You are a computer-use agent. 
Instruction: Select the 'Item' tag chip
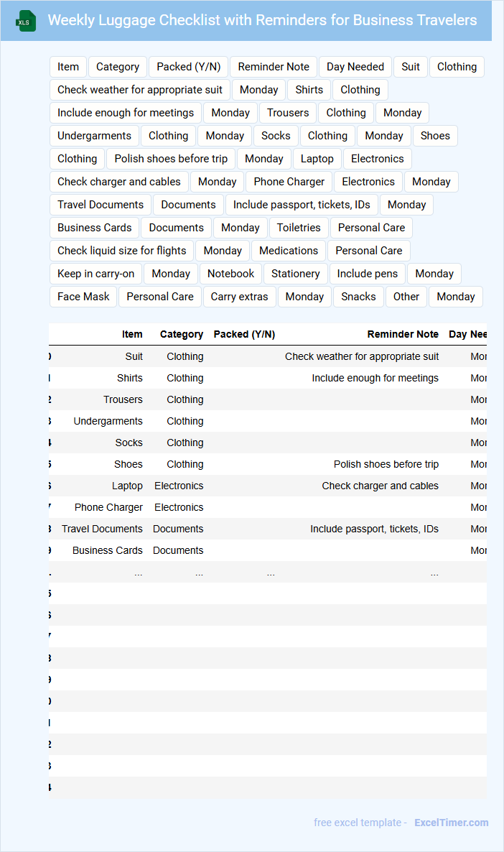(x=68, y=67)
